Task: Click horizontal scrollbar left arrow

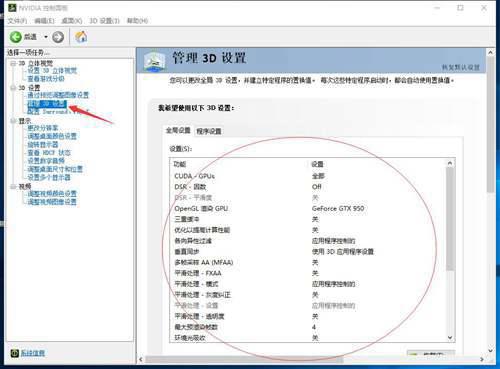Action: (x=141, y=359)
